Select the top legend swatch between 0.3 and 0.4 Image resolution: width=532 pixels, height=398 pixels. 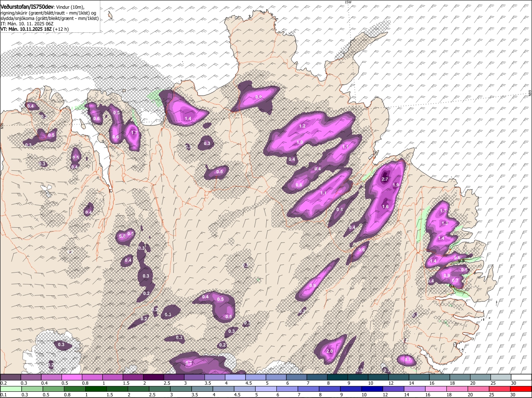click(31, 377)
